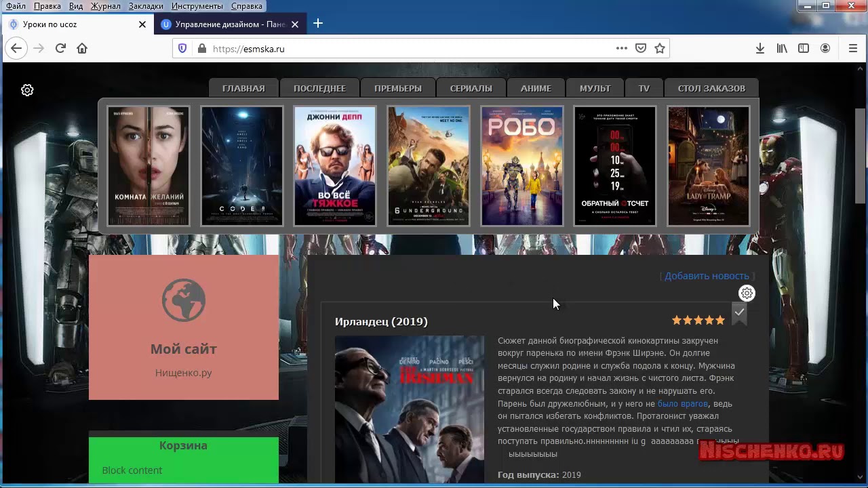Toggle the sidebar panel icon

coord(804,48)
